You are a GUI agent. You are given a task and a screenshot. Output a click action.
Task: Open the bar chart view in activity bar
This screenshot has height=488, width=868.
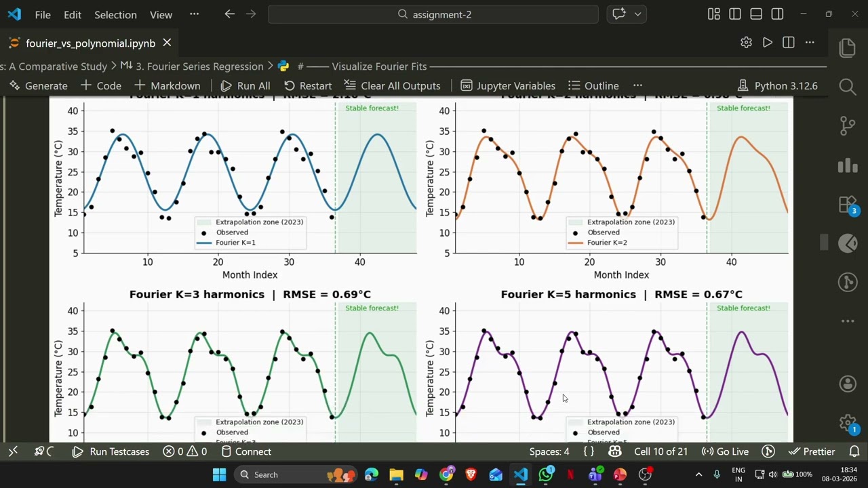(848, 165)
